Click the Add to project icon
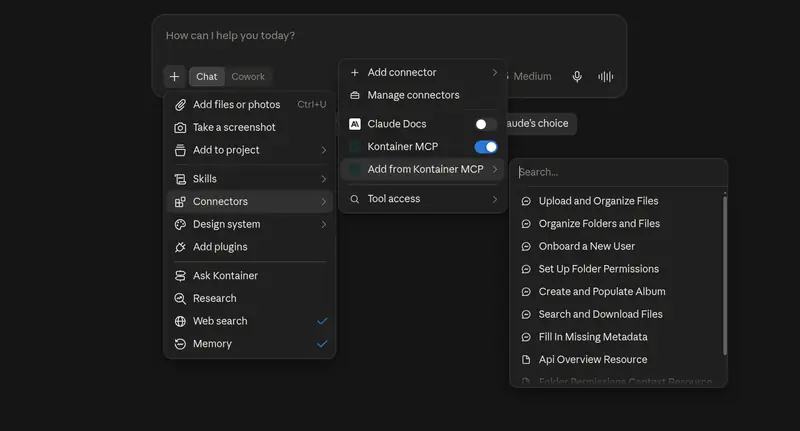800x431 pixels. 180,150
